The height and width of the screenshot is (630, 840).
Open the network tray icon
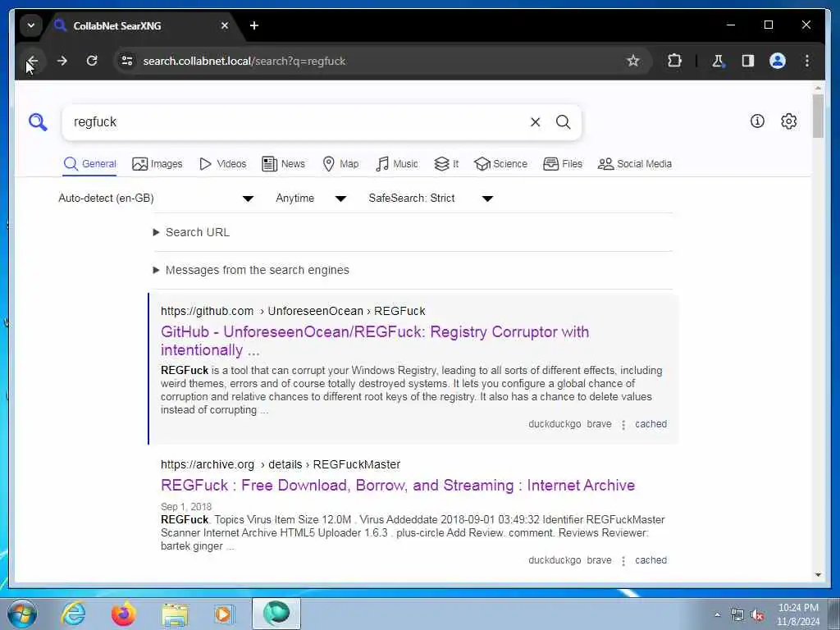[x=737, y=615]
